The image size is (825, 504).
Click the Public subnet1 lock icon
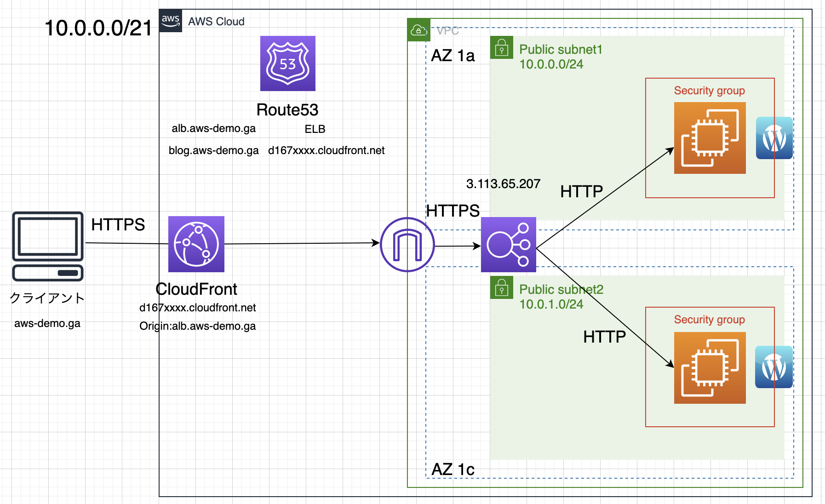click(x=502, y=47)
